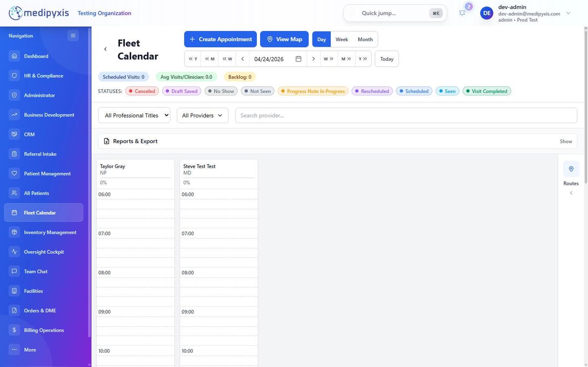The width and height of the screenshot is (588, 367).
Task: Click the More ellipsis icon
Action: (14, 350)
